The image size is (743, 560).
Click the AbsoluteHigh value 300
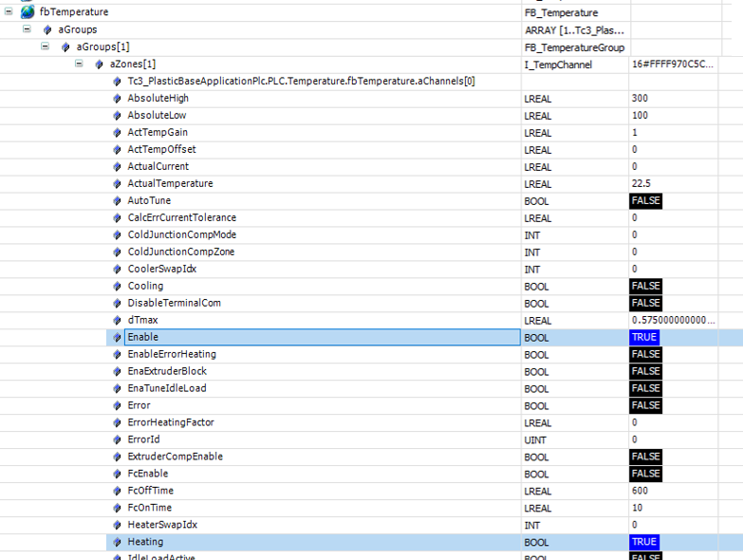pyautogui.click(x=640, y=98)
